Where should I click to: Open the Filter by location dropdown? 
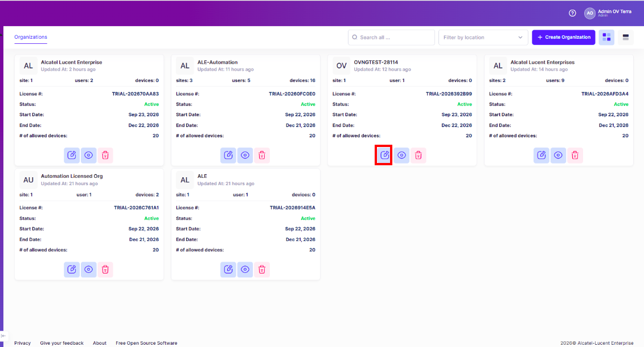click(483, 38)
